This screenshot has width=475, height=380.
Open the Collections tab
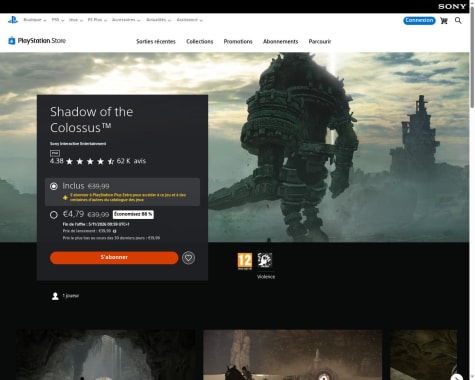(200, 42)
